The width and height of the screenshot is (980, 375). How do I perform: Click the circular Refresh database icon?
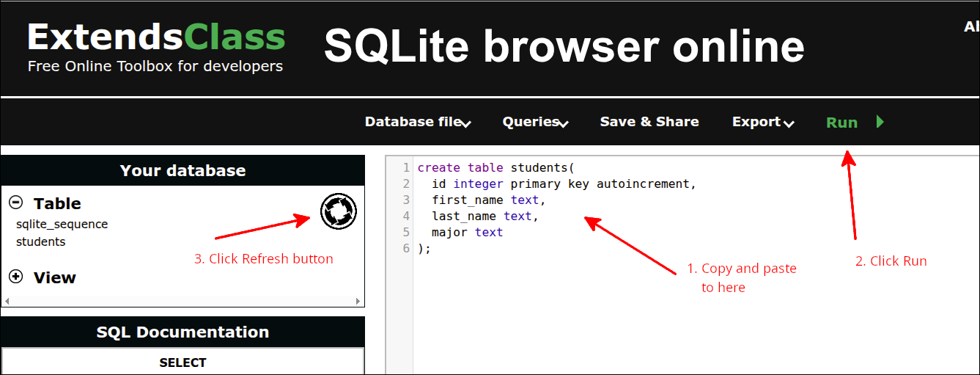(339, 211)
